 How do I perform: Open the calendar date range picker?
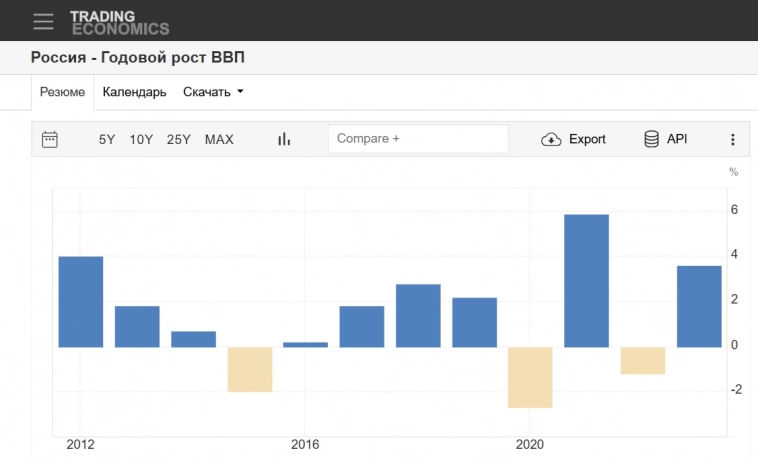coord(50,140)
